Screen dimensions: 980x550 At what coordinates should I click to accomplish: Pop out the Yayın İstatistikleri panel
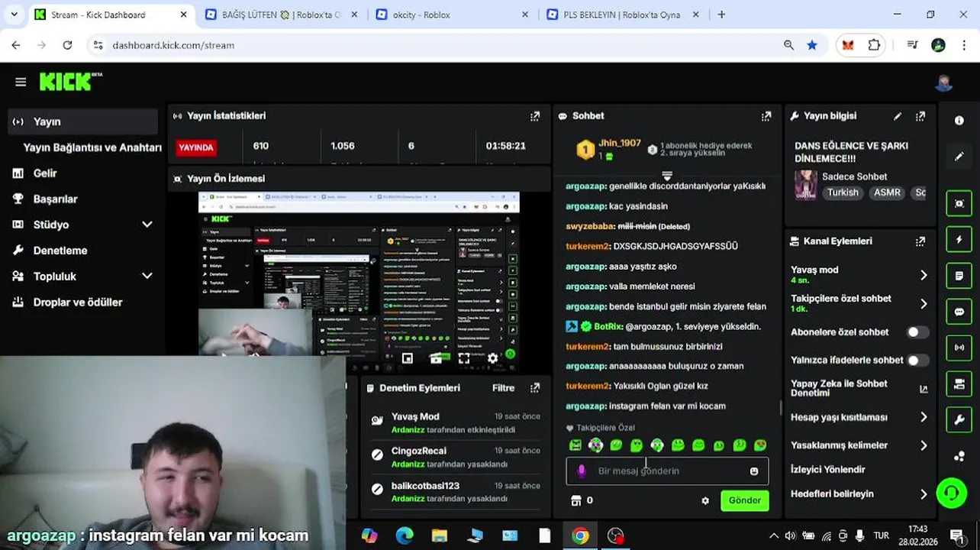535,116
